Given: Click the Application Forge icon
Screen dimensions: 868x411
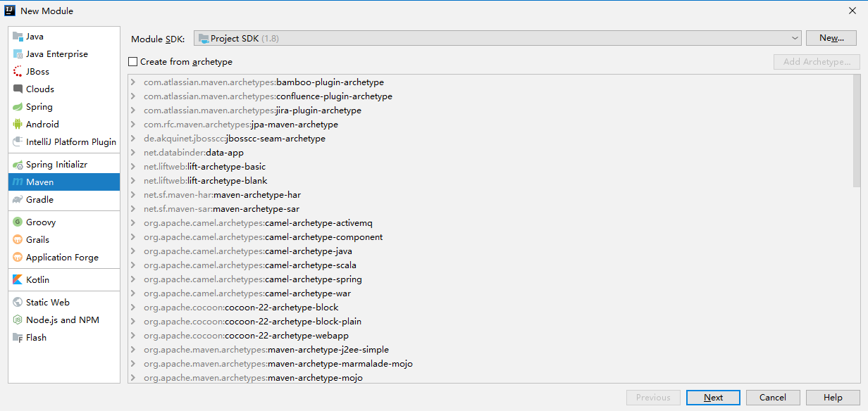Looking at the screenshot, I should click(x=18, y=258).
